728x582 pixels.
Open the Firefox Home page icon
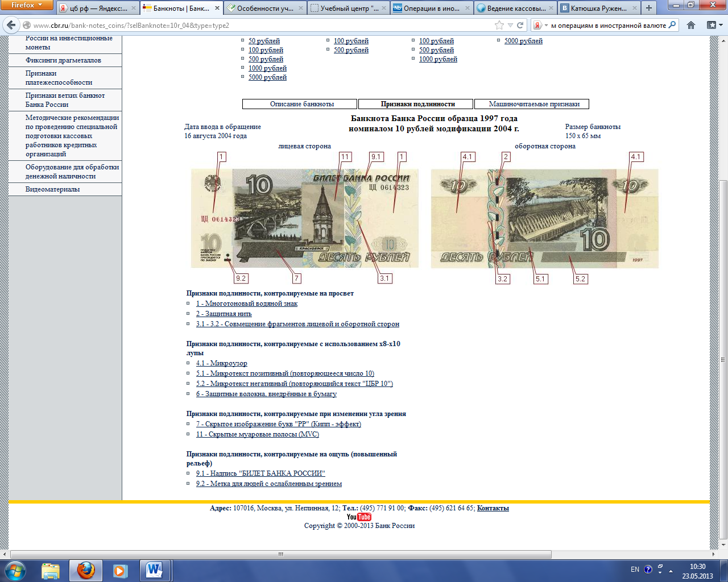691,25
